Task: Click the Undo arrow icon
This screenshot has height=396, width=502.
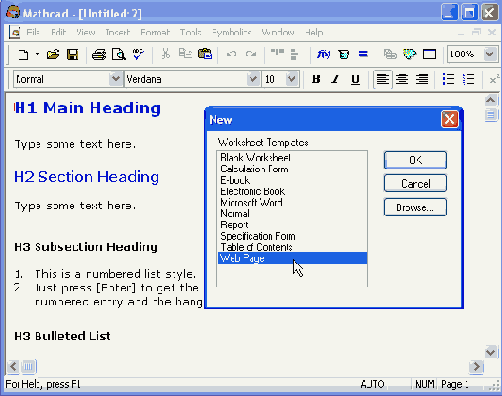Action: tap(231, 54)
